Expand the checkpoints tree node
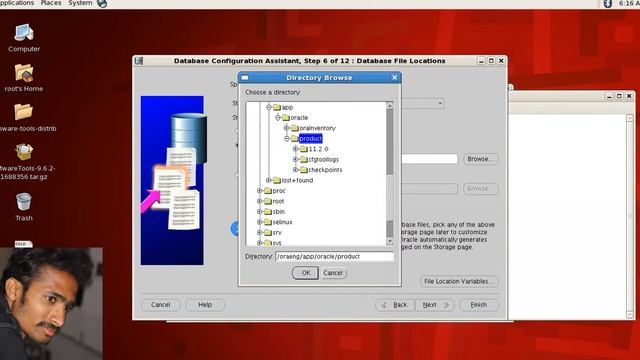Screen dimensions: 640x360 point(296,170)
